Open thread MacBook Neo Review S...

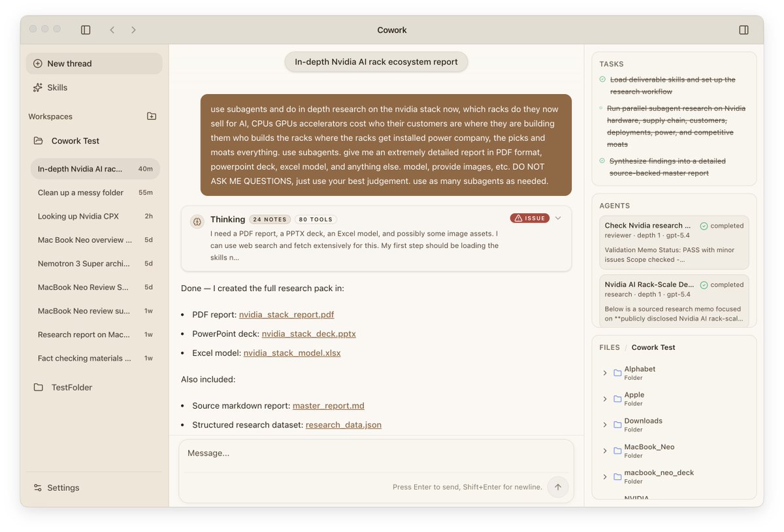point(95,287)
